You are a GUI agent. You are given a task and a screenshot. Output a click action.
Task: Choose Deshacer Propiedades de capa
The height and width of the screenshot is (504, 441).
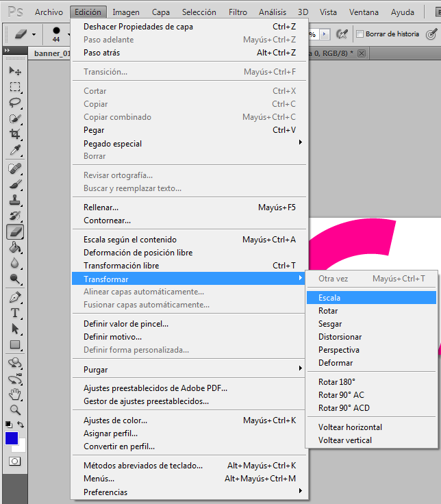(x=189, y=26)
